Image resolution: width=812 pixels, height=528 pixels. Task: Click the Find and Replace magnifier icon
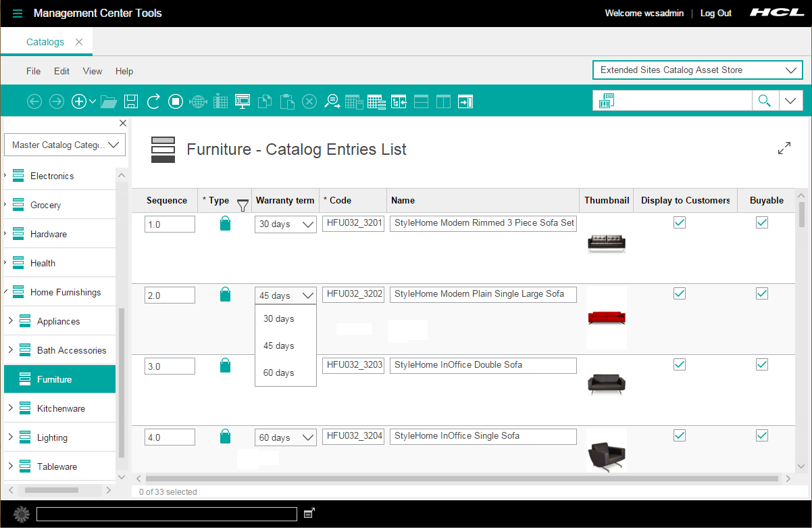pyautogui.click(x=332, y=101)
